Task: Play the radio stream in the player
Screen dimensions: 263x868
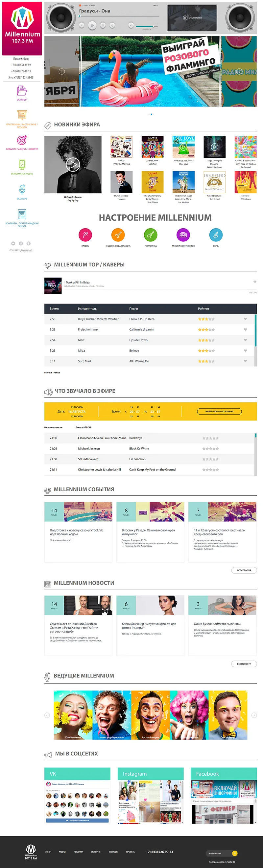Action: pyautogui.click(x=92, y=25)
